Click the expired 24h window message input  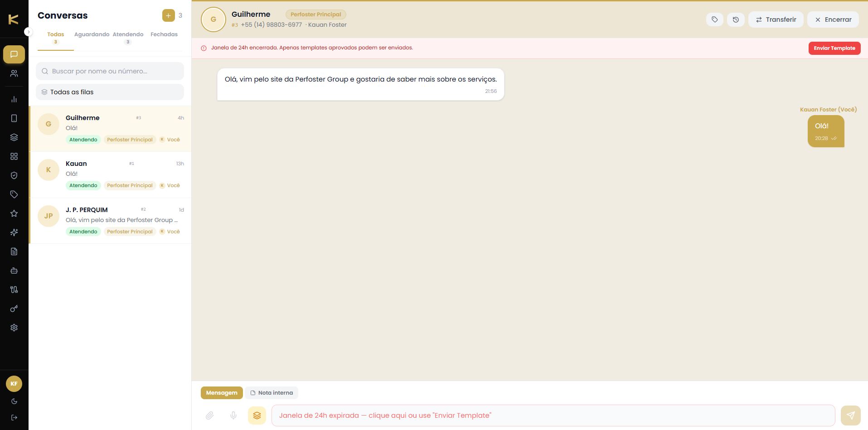pyautogui.click(x=553, y=416)
